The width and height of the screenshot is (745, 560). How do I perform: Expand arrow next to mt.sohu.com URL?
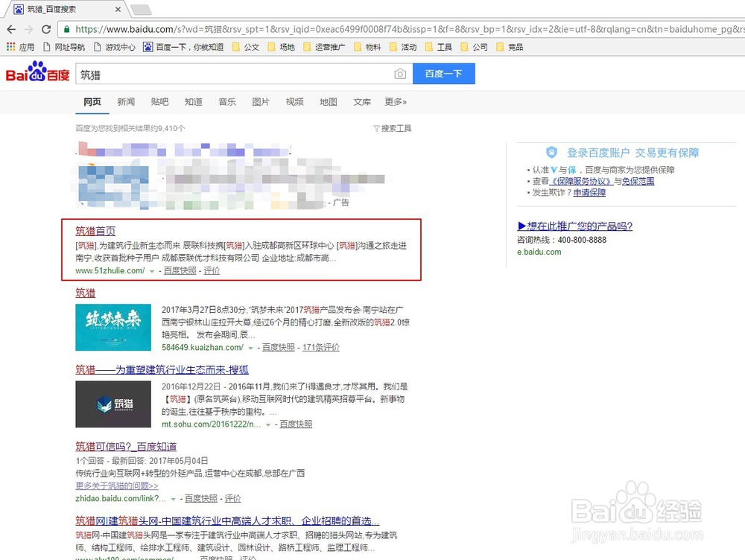click(x=268, y=424)
